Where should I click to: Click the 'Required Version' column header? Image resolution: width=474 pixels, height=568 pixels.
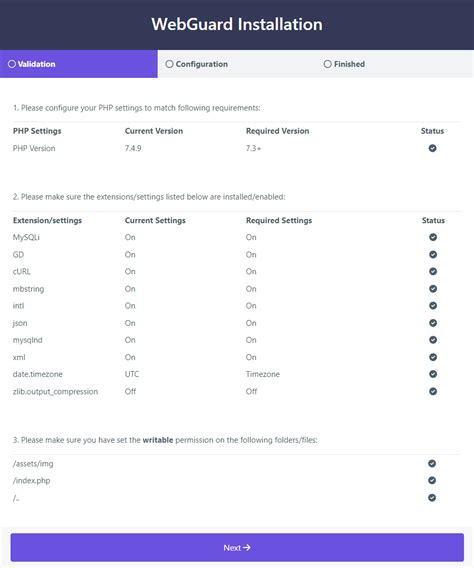pos(277,131)
